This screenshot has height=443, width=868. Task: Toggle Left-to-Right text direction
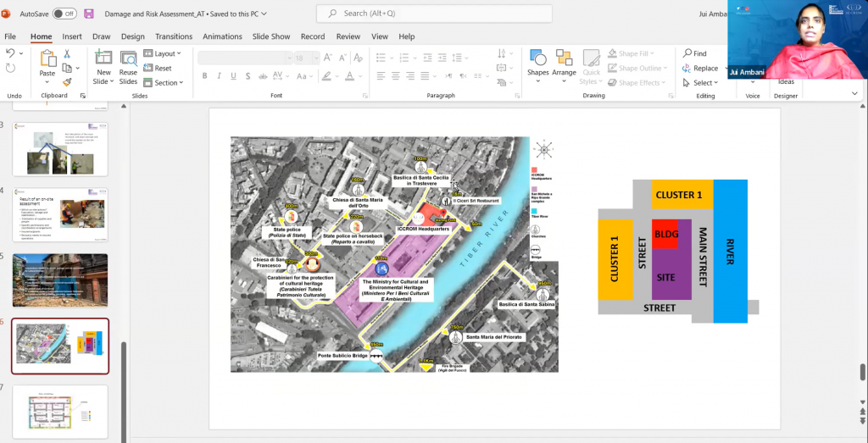click(x=448, y=75)
